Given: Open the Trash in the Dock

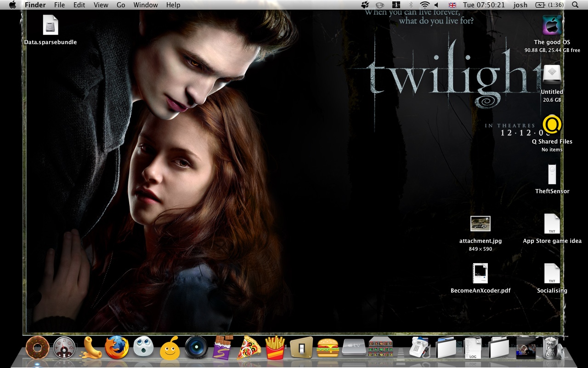Looking at the screenshot, I should pos(550,348).
